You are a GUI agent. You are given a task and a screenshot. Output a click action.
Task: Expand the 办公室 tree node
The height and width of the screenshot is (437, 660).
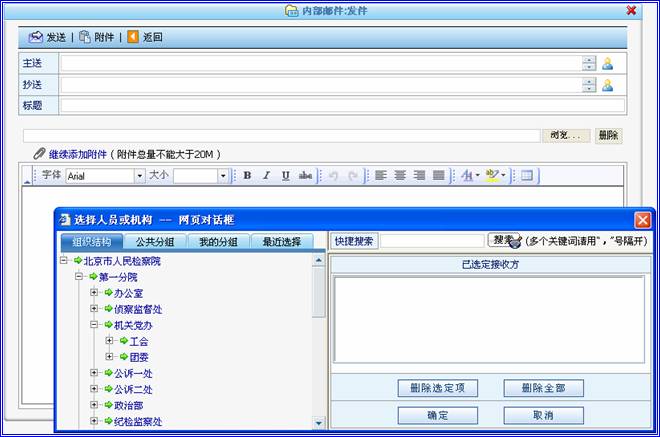click(x=94, y=293)
